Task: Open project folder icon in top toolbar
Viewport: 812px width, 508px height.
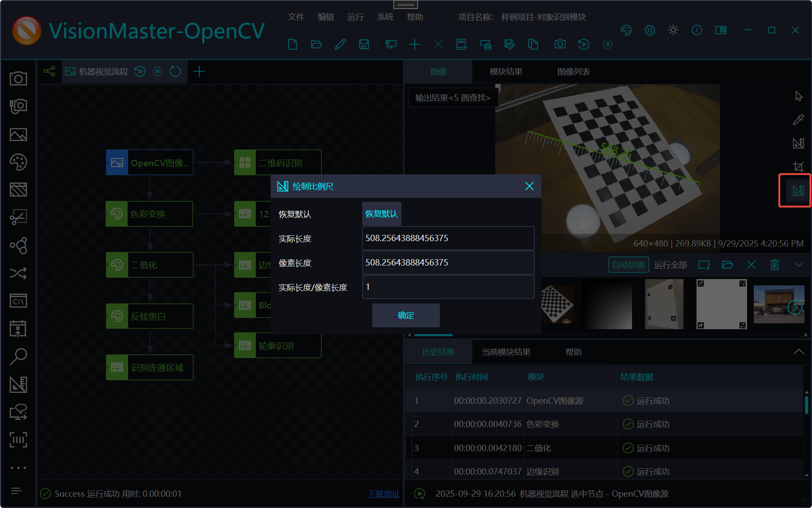Action: click(x=316, y=44)
